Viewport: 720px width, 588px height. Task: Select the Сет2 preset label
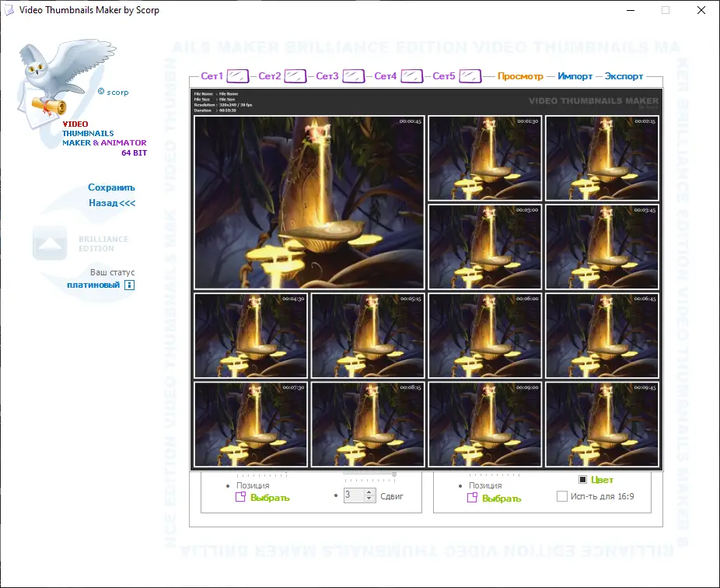pos(270,76)
